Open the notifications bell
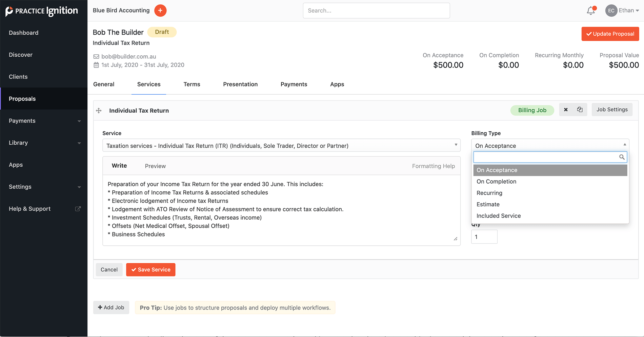This screenshot has width=644, height=337. pos(591,11)
